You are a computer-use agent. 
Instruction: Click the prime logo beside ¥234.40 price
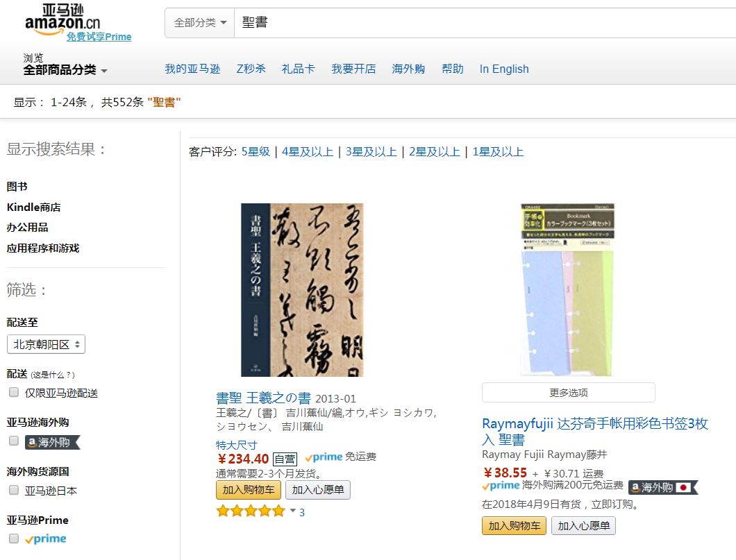point(324,457)
